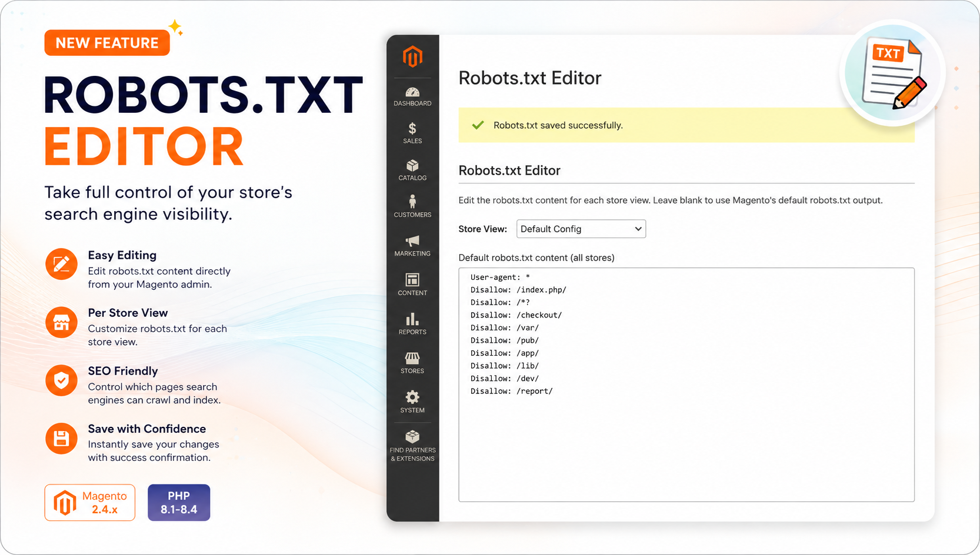
Task: Click the Easy Editing pencil icon
Action: point(61,264)
